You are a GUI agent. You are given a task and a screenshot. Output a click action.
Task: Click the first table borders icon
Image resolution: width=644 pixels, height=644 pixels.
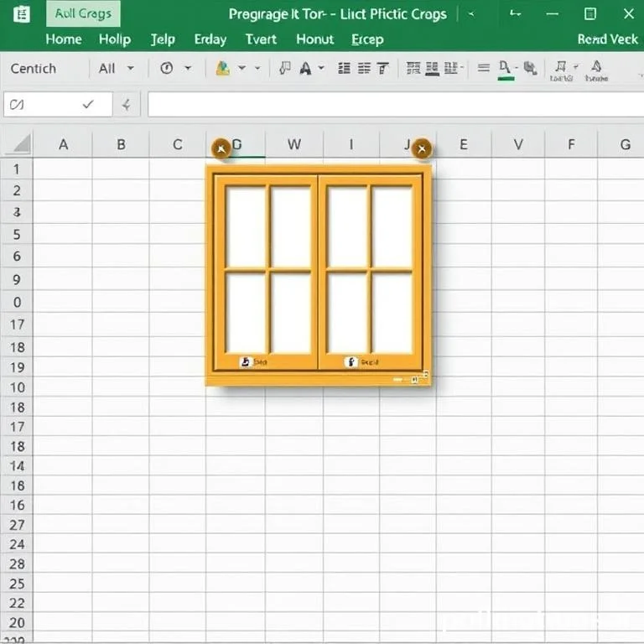(x=413, y=68)
